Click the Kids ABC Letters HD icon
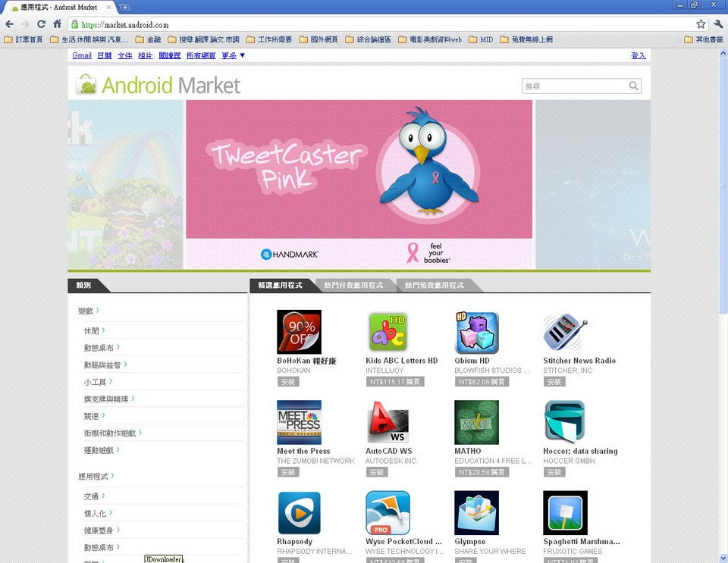This screenshot has height=563, width=728. tap(388, 332)
